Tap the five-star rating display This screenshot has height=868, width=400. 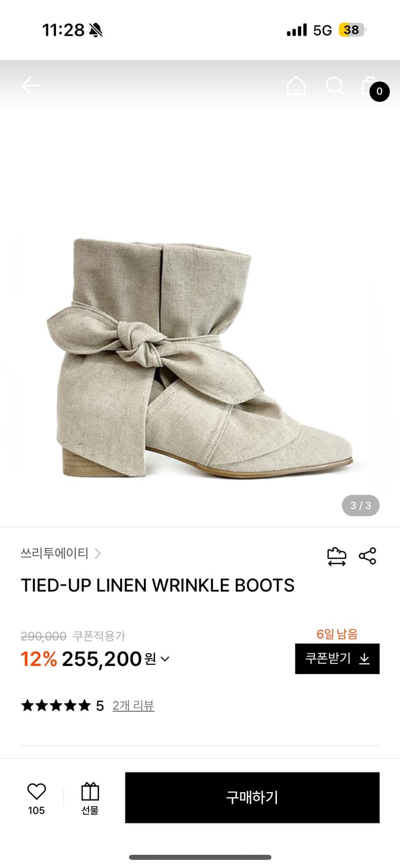coord(56,705)
